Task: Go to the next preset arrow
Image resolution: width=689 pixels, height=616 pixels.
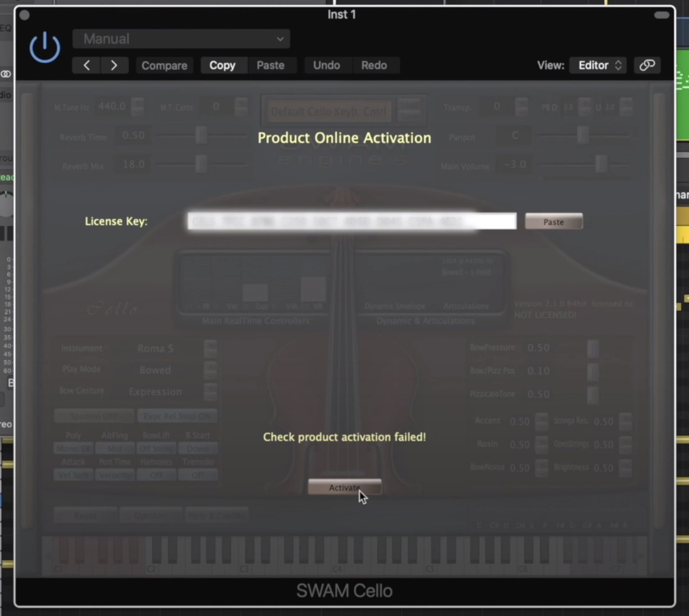Action: point(114,65)
